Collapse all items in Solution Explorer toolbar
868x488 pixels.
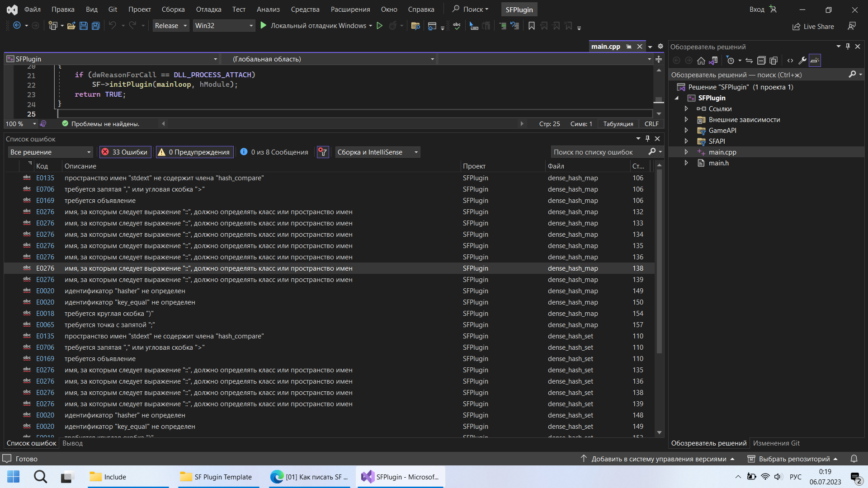pos(761,61)
